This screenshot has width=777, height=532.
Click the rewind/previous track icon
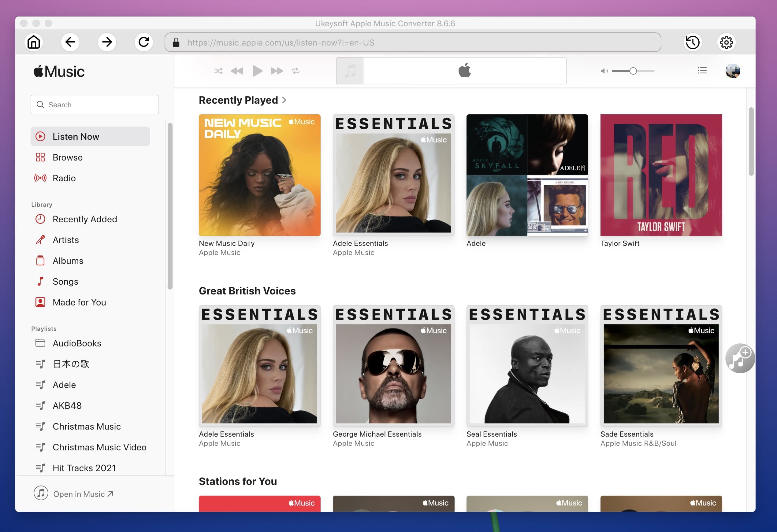237,71
